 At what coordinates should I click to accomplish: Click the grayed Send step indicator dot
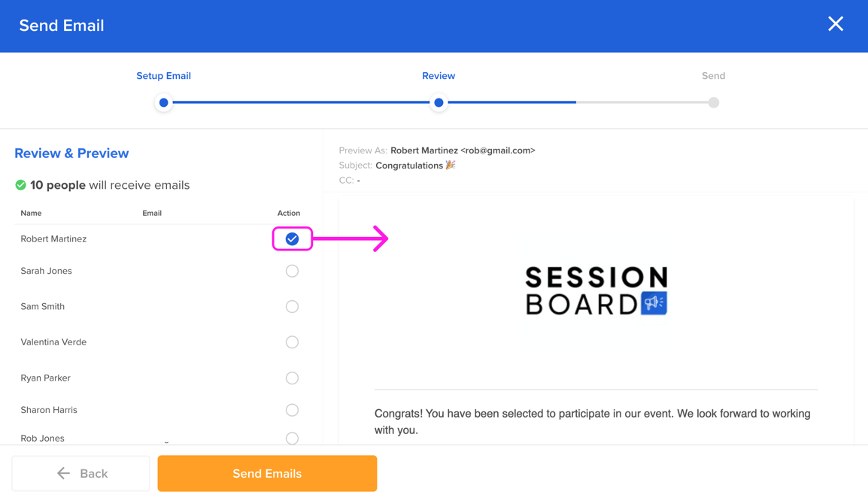[713, 102]
